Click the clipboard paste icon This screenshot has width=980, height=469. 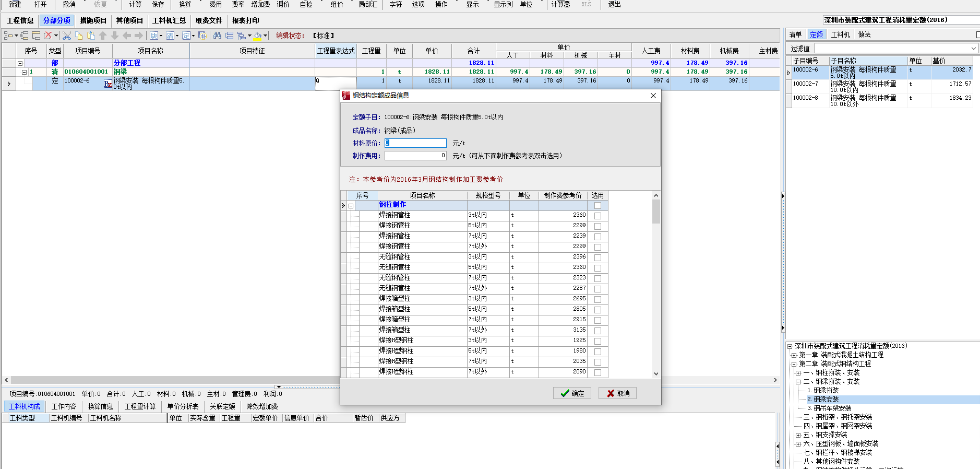click(91, 36)
